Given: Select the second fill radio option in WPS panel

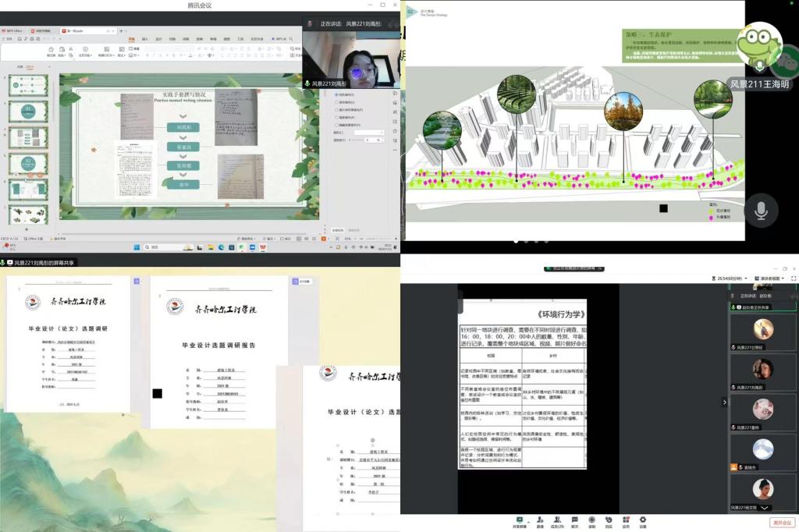Looking at the screenshot, I should pyautogui.click(x=336, y=102).
